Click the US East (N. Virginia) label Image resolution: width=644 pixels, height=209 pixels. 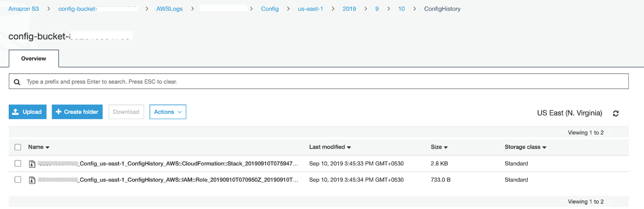tap(570, 113)
